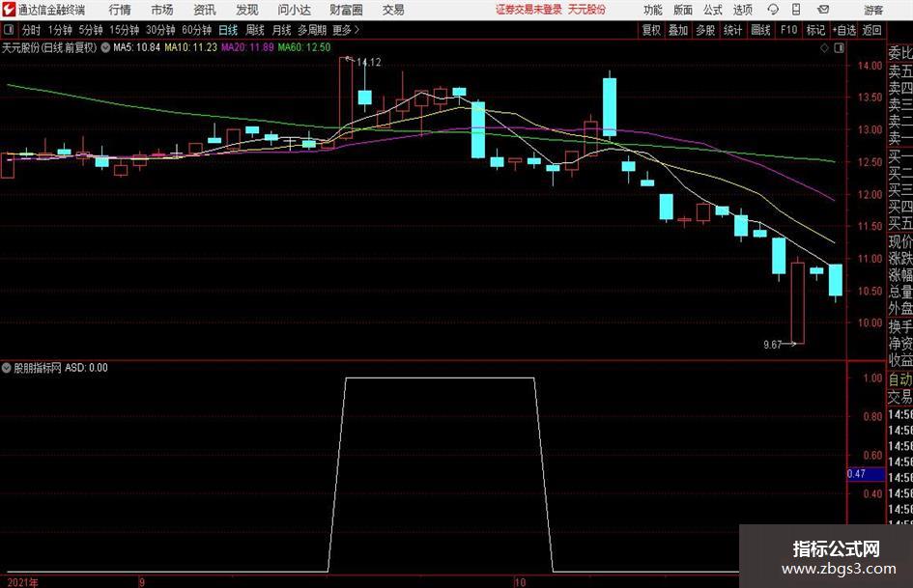Click the 画线 drawing button
Image resolution: width=913 pixels, height=588 pixels.
click(760, 30)
